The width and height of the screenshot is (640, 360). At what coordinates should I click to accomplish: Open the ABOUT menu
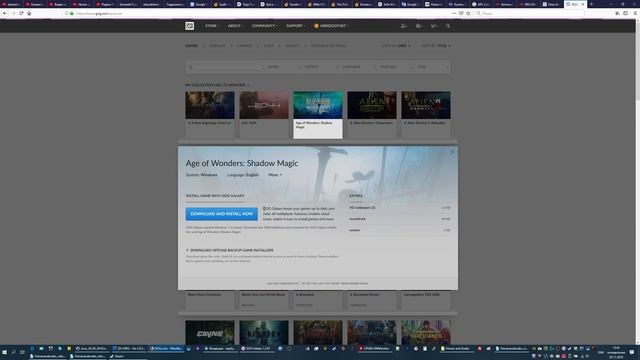(x=235, y=26)
